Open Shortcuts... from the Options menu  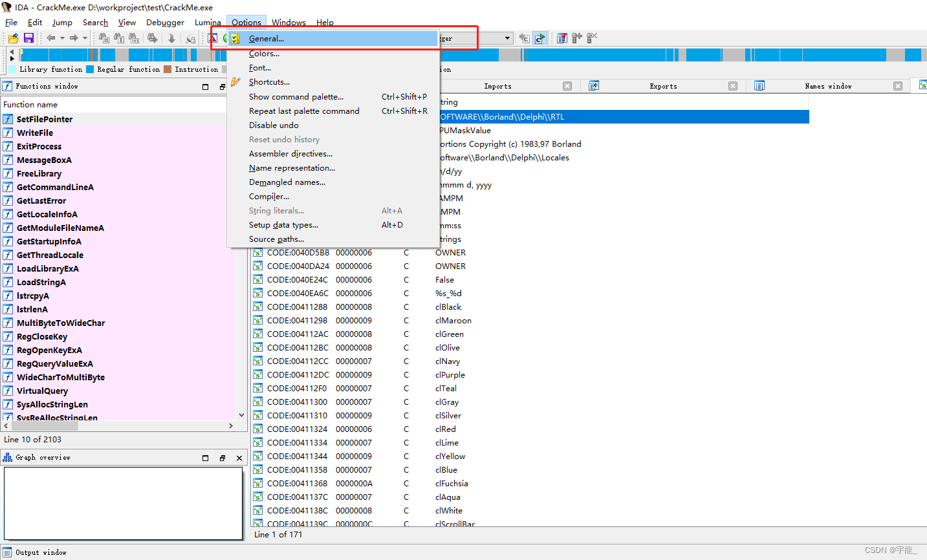[333, 82]
